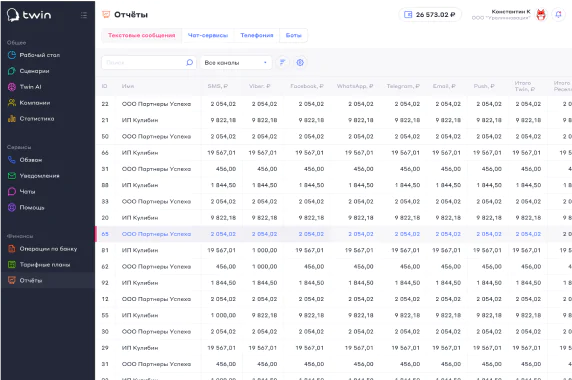Image resolution: width=572 pixels, height=380 pixels.
Task: Switch to the Чат-сервисы tab
Action: [x=208, y=35]
